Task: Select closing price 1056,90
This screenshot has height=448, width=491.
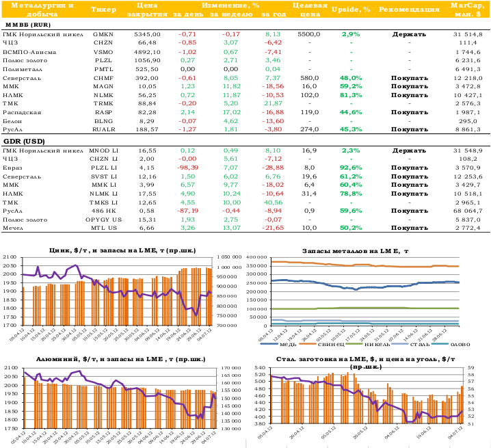Action: (147, 60)
